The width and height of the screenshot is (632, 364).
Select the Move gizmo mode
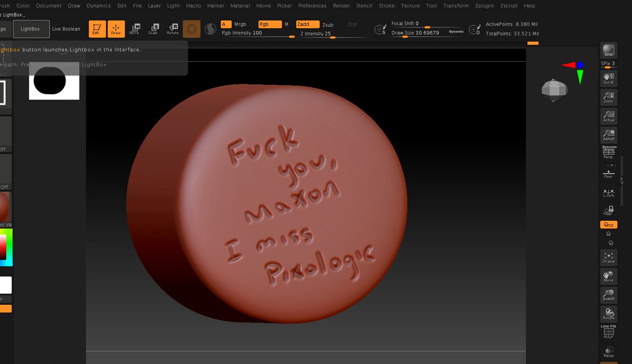click(134, 29)
